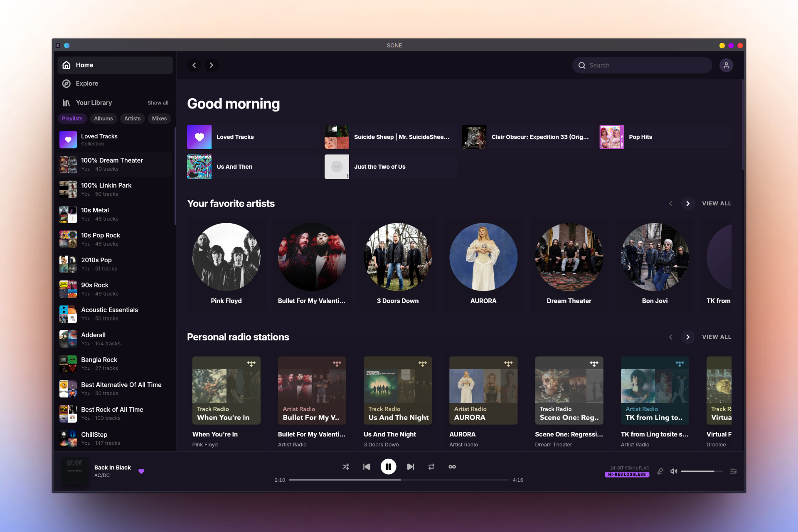Open the Pop Hits card
This screenshot has width=798, height=532.
(x=665, y=137)
